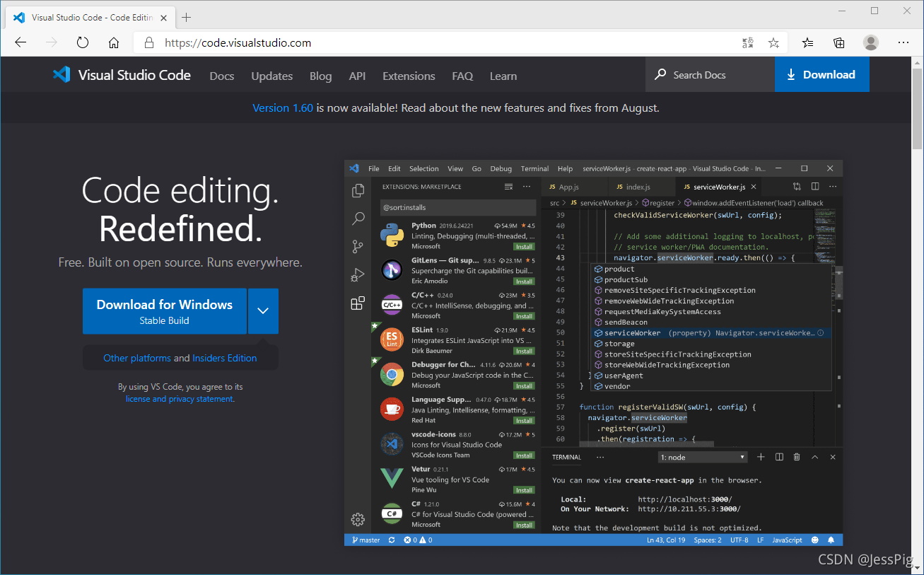Open the user profile avatar
Viewport: 924px width, 575px height.
pyautogui.click(x=871, y=42)
